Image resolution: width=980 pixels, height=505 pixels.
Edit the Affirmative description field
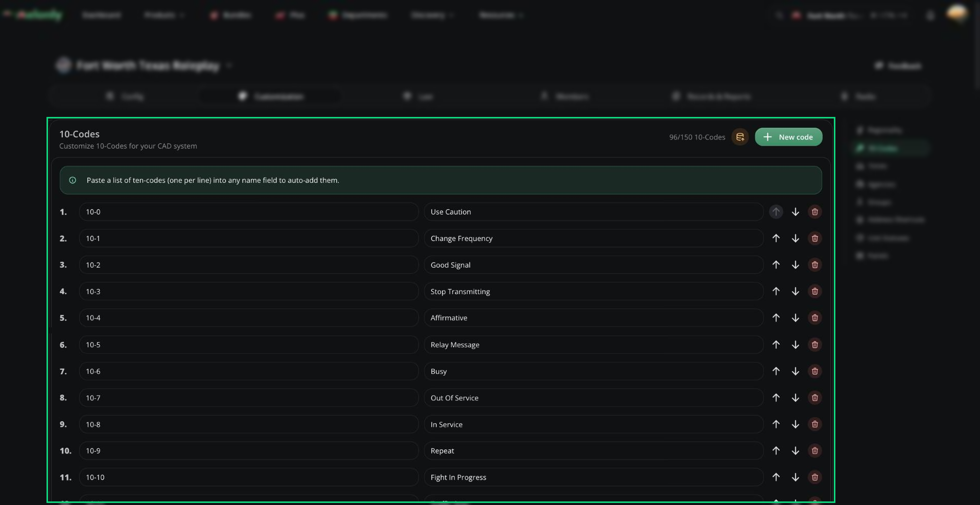(593, 318)
